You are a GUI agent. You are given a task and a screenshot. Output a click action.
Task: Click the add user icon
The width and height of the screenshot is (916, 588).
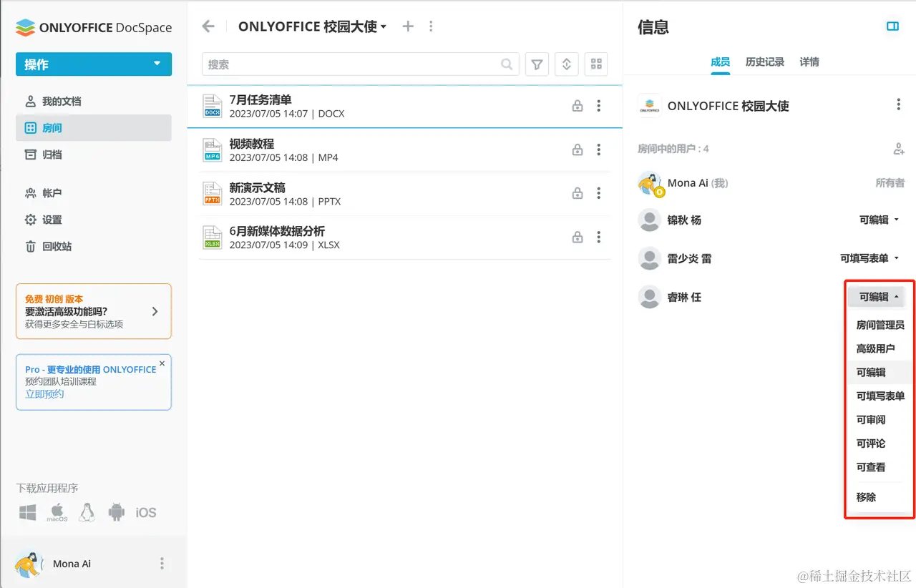pos(899,149)
